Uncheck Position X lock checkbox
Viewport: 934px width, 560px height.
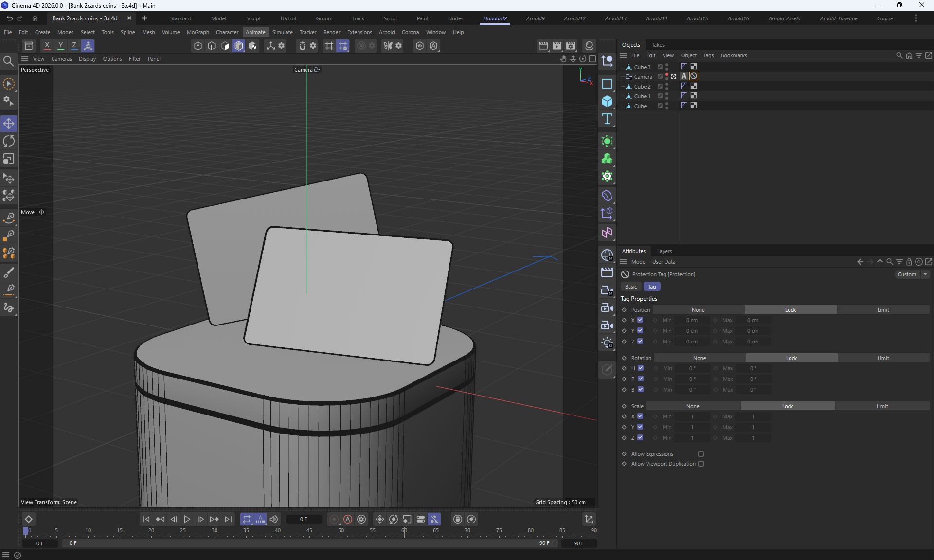(640, 320)
